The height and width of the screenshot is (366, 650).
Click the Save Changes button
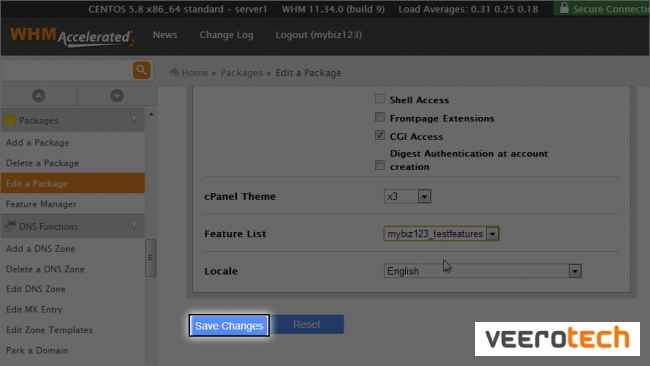pyautogui.click(x=229, y=325)
